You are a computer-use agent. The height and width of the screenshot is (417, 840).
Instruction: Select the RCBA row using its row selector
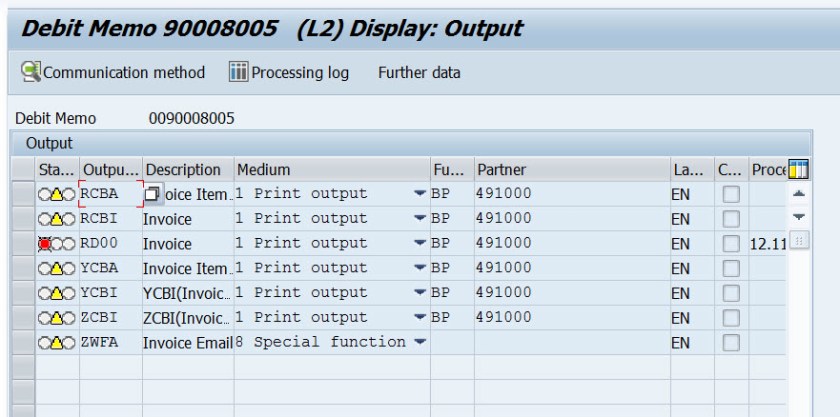[x=23, y=194]
